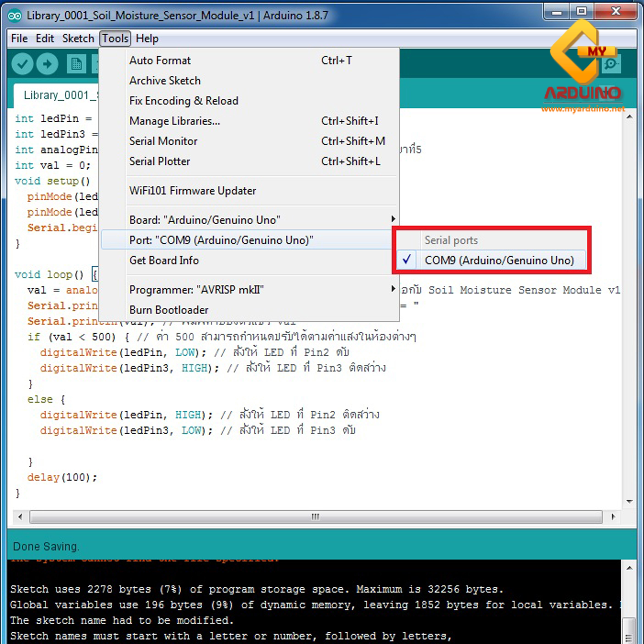Click WiFi101 Firmware Updater
This screenshot has width=644, height=644.
click(192, 191)
